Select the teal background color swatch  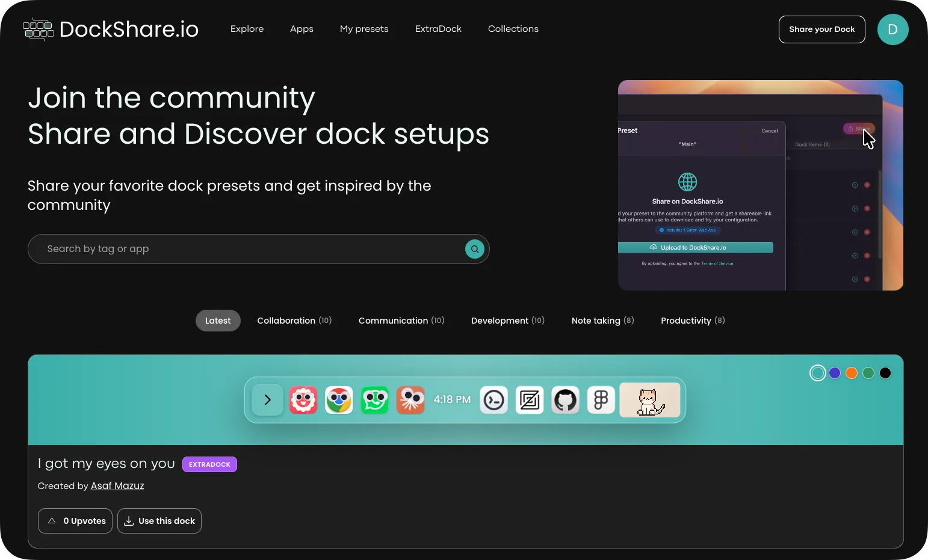point(818,373)
